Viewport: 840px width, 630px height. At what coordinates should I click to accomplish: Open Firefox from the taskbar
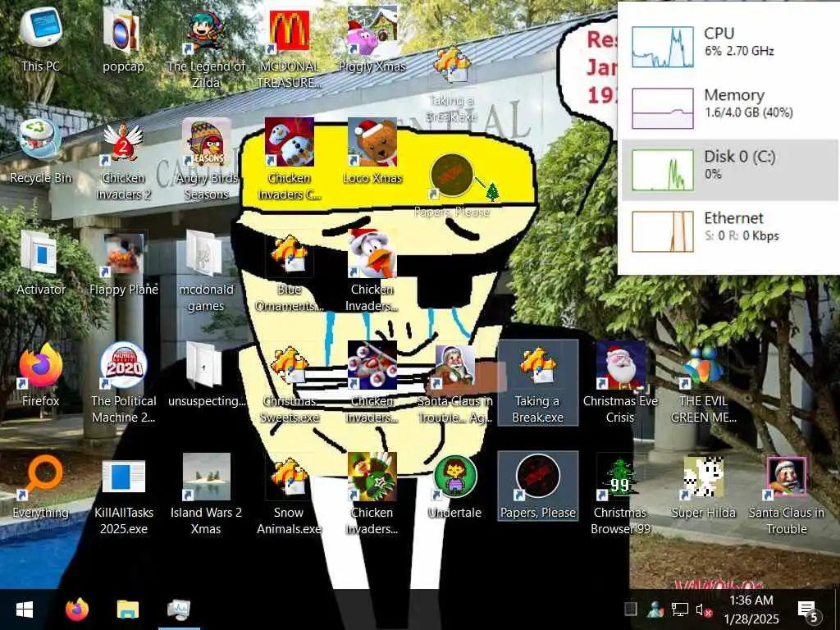click(76, 609)
